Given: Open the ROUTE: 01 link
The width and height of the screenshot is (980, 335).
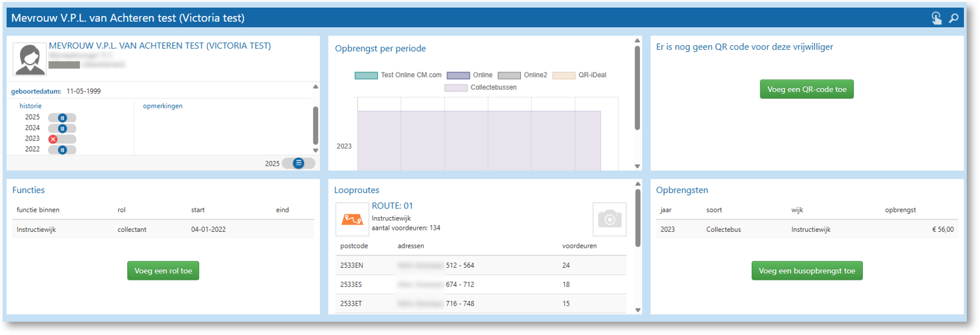Looking at the screenshot, I should click(393, 206).
